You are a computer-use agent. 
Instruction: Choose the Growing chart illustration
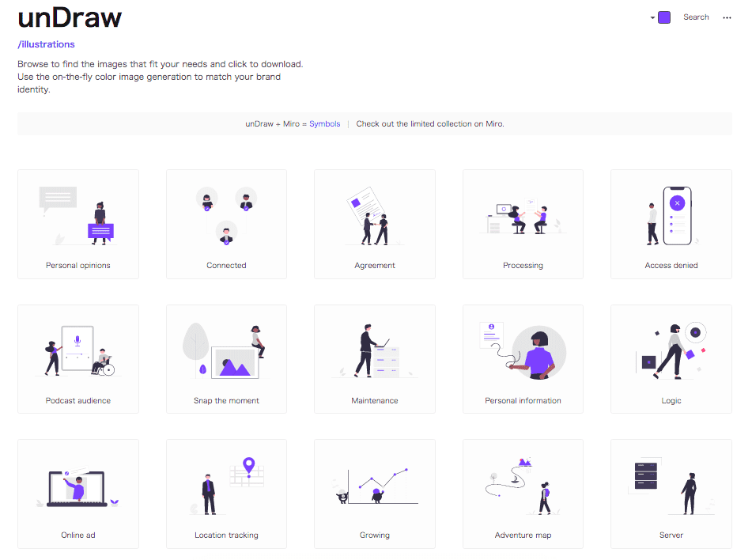375,494
